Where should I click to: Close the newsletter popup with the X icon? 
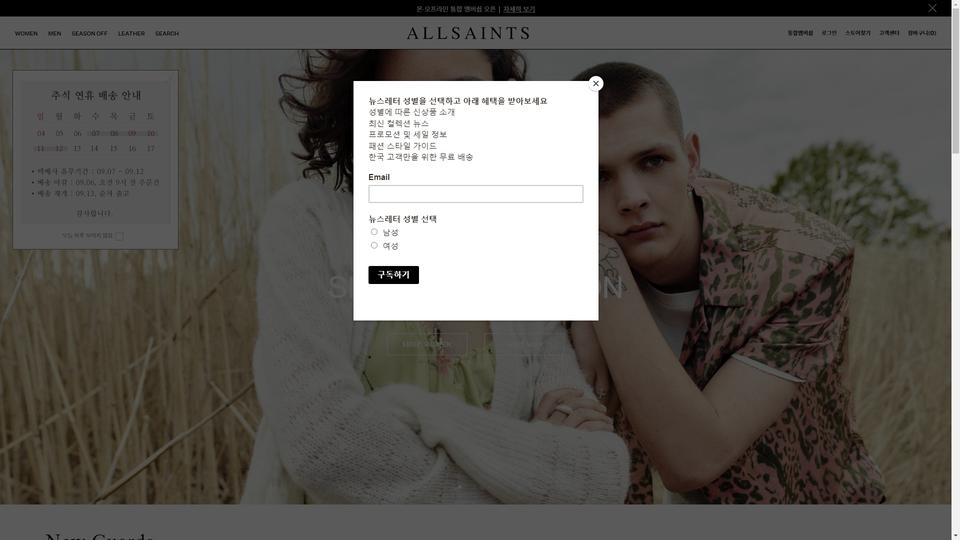[x=596, y=83]
